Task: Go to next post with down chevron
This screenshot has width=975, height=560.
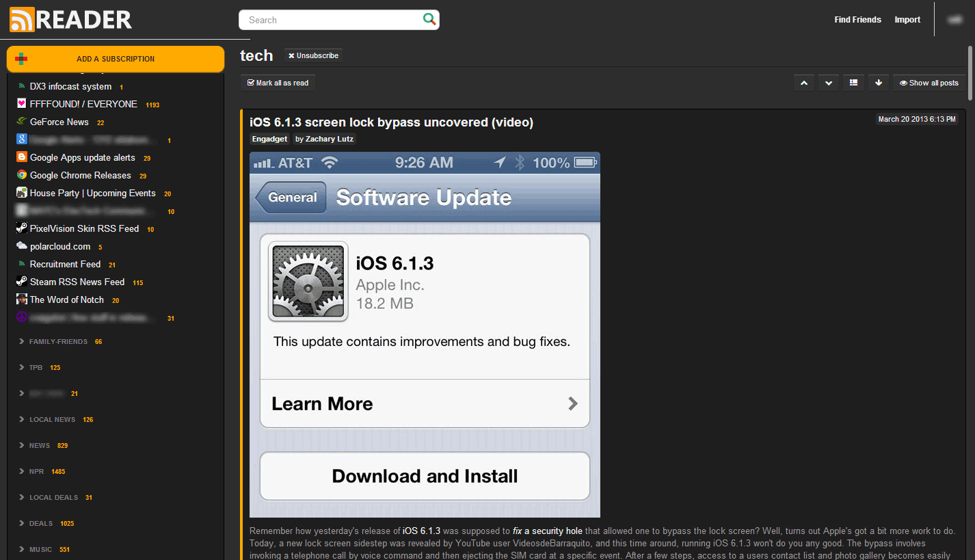Action: coord(829,83)
